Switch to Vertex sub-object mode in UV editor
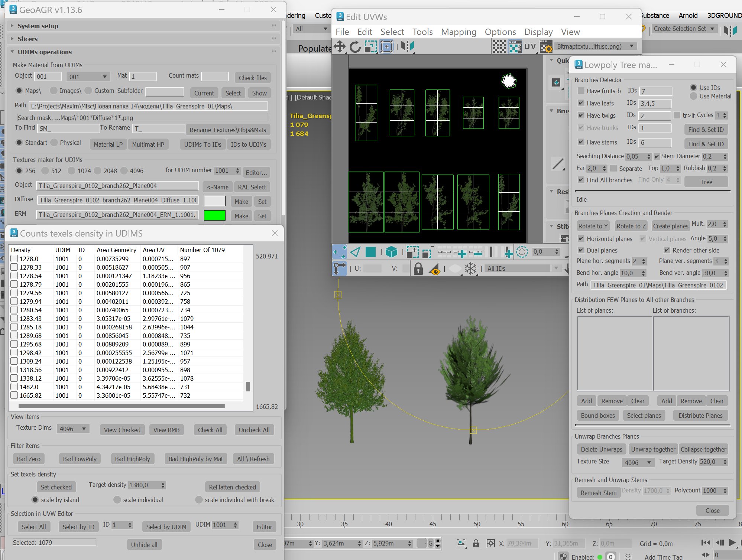 click(339, 252)
